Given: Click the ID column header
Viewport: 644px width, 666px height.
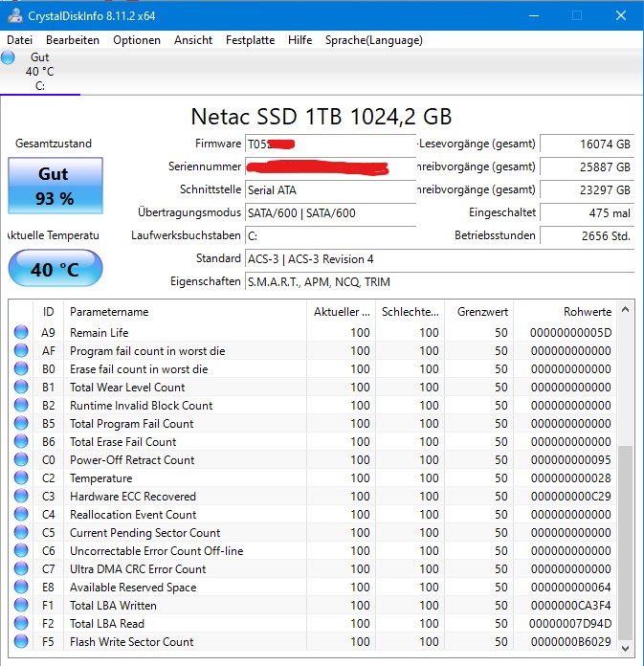Looking at the screenshot, I should pos(49,312).
